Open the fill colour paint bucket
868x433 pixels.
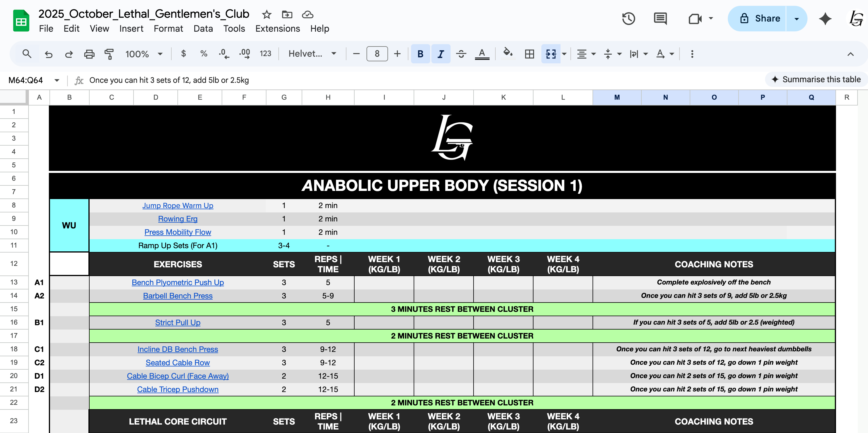[508, 53]
